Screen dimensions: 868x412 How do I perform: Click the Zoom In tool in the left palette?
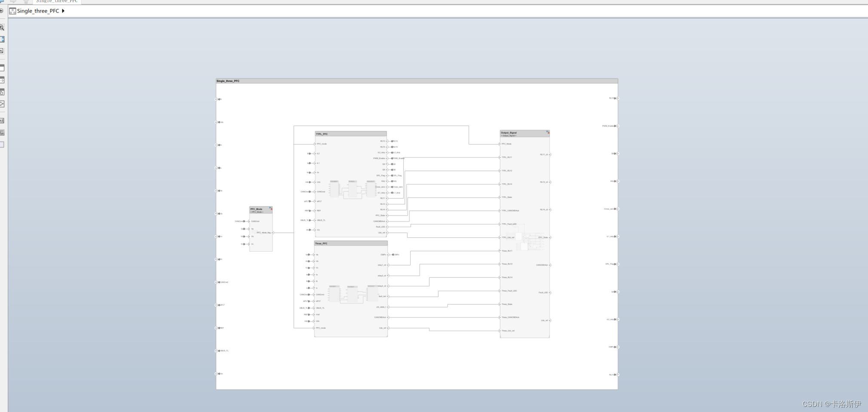tap(2, 27)
